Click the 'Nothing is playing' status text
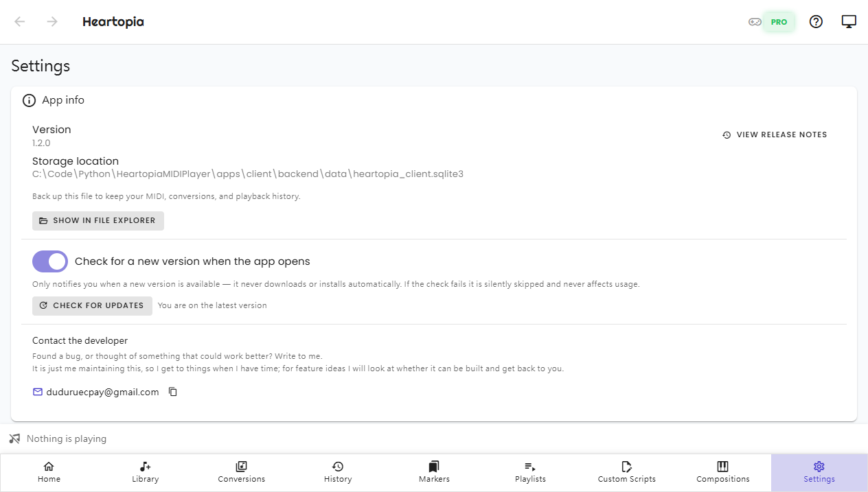The height and width of the screenshot is (492, 868). coord(67,438)
